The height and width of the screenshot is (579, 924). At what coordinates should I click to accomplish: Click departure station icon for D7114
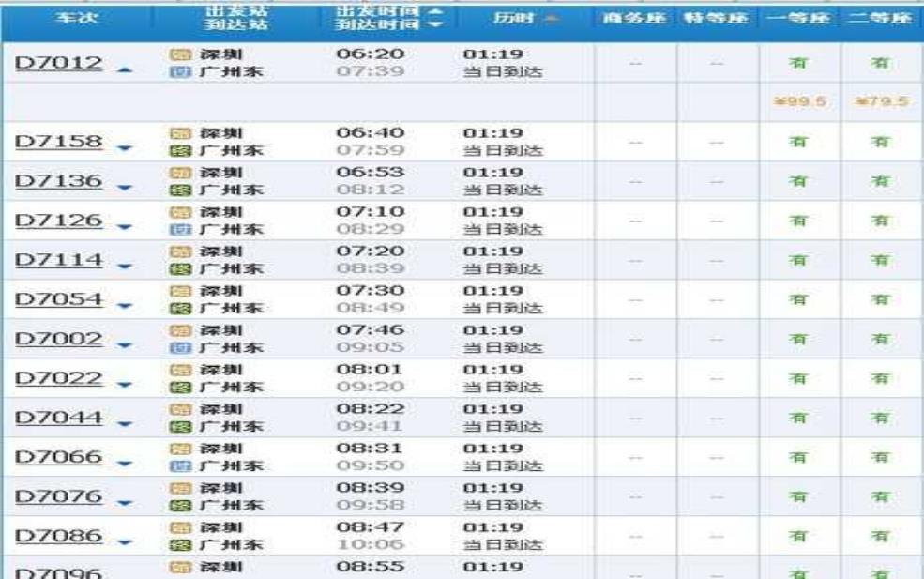(x=180, y=251)
